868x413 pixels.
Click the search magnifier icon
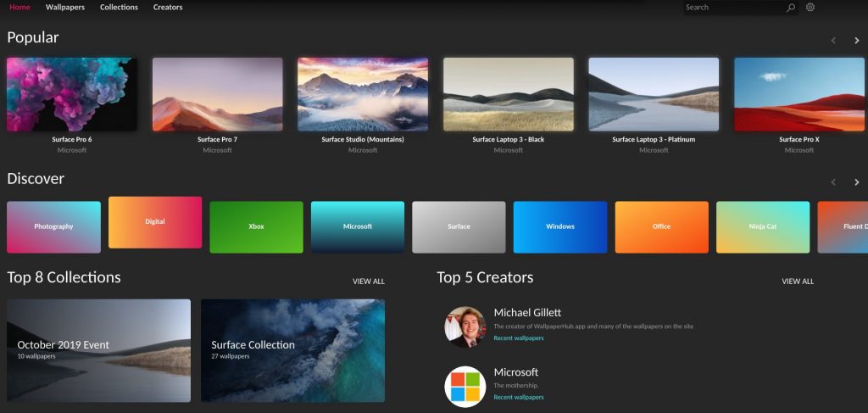791,7
